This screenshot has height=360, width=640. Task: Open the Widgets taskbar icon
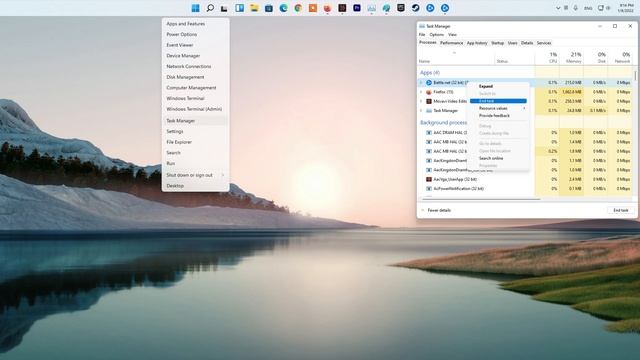[x=240, y=8]
